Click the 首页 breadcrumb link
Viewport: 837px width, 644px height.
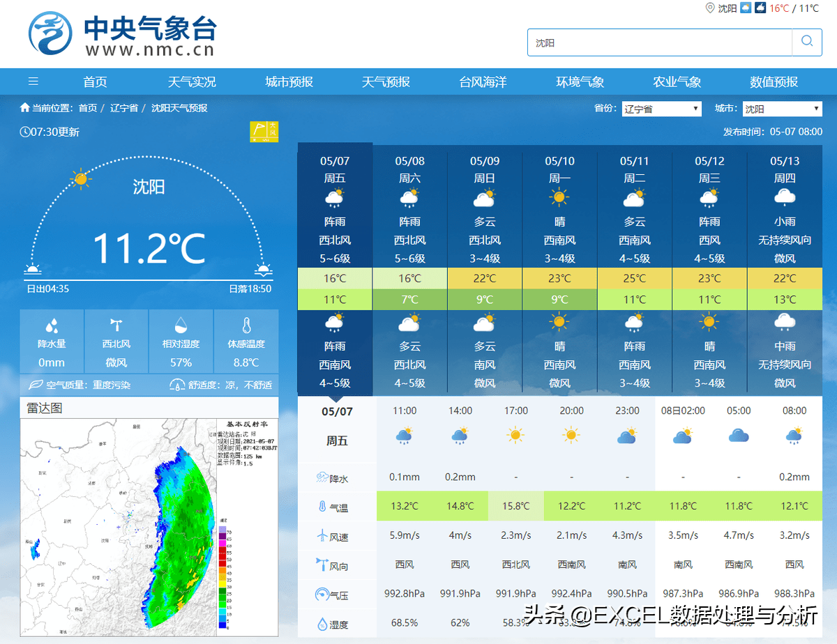pyautogui.click(x=88, y=108)
